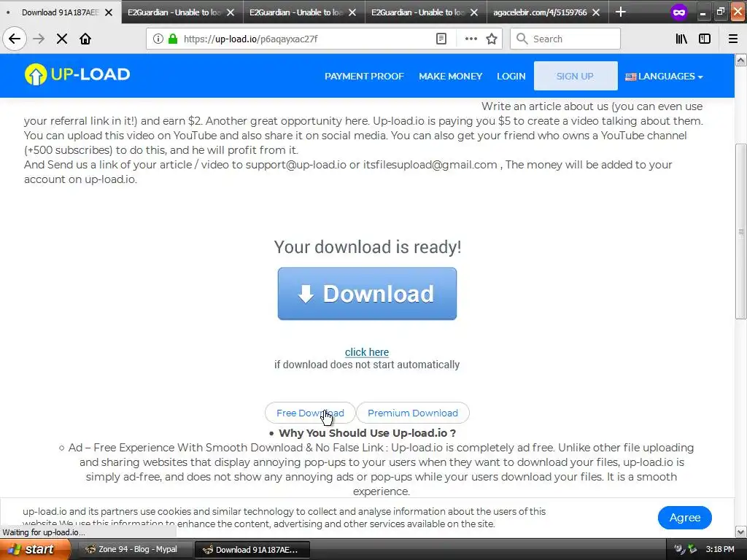Choose the Premium Download option
Image resolution: width=747 pixels, height=560 pixels.
(413, 413)
